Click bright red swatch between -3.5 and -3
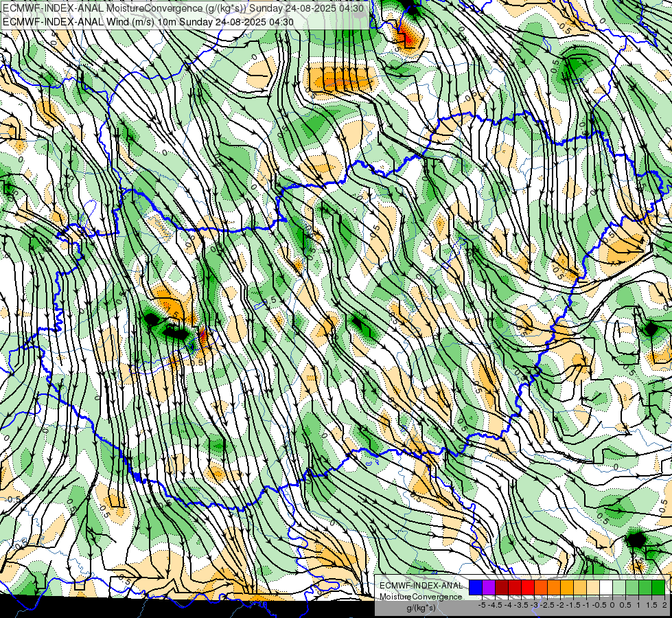672x618 pixels. 528,587
